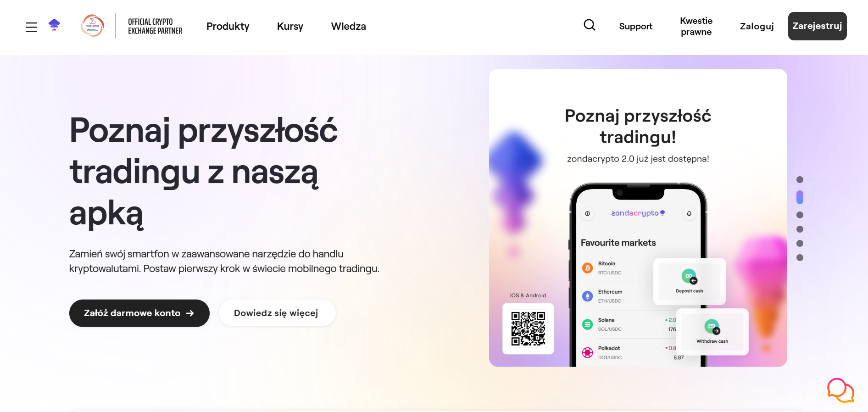The image size is (868, 412).
Task: Expand the Kursy menu
Action: pyautogui.click(x=290, y=26)
